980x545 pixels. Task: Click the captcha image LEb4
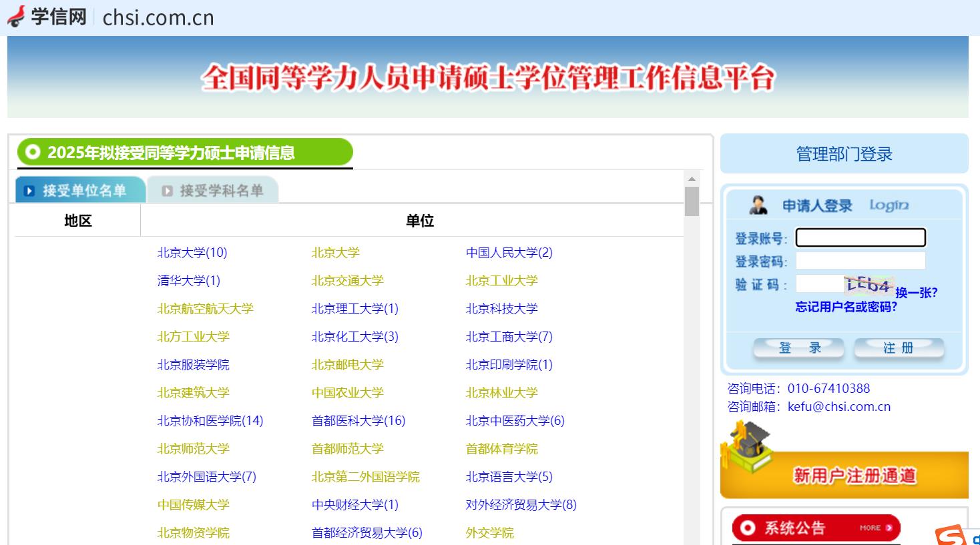(869, 285)
